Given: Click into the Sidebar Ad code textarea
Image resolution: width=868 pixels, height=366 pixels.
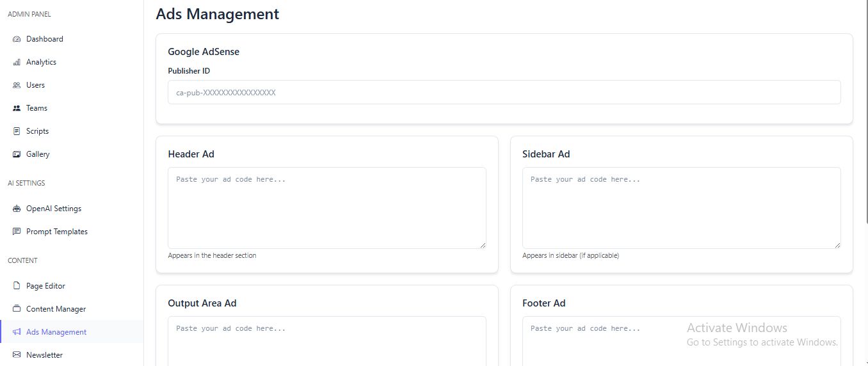Looking at the screenshot, I should pos(681,207).
